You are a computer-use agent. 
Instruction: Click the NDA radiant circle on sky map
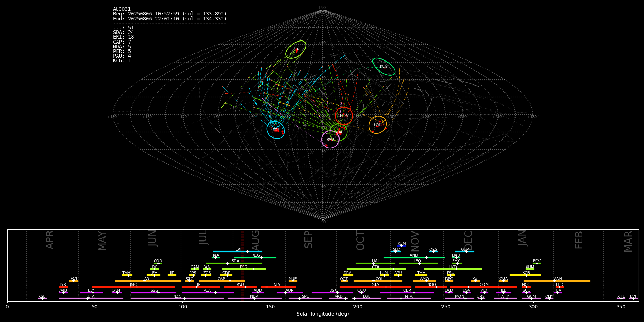pos(344,116)
